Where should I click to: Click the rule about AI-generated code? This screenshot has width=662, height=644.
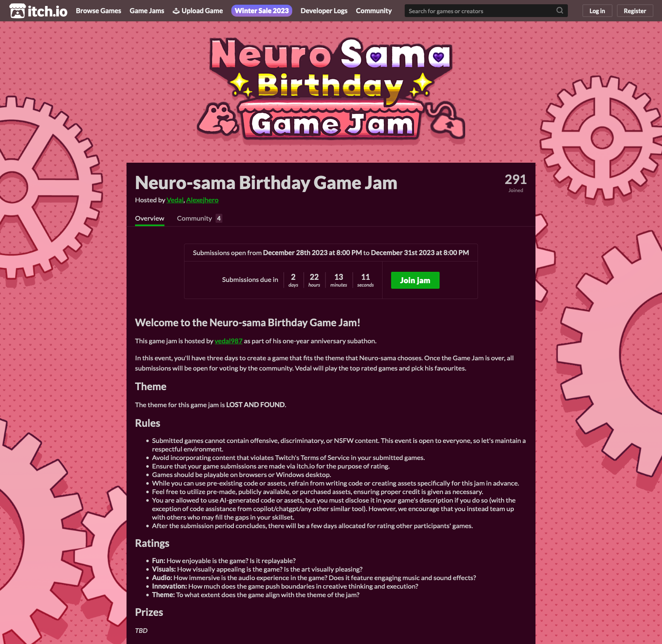tap(334, 509)
